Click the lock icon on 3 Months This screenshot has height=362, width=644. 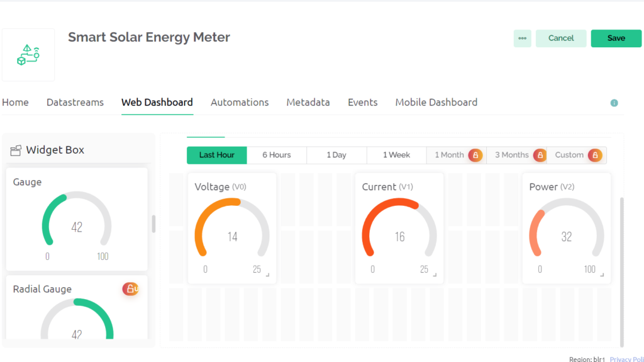tap(539, 156)
